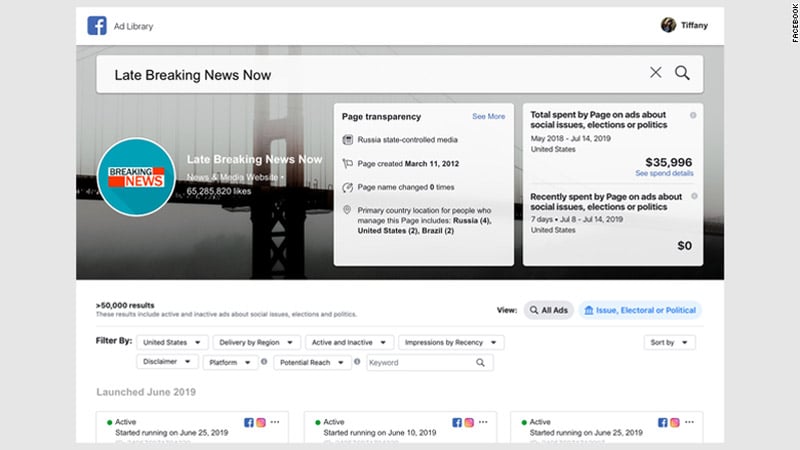The image size is (800, 450).
Task: Open the Sort by dropdown
Action: pyautogui.click(x=669, y=343)
